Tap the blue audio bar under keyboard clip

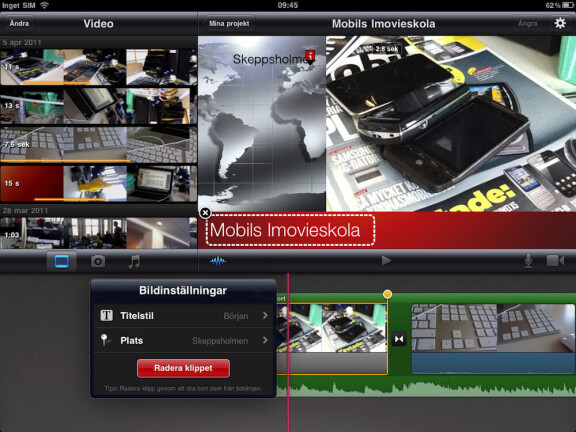pos(493,363)
